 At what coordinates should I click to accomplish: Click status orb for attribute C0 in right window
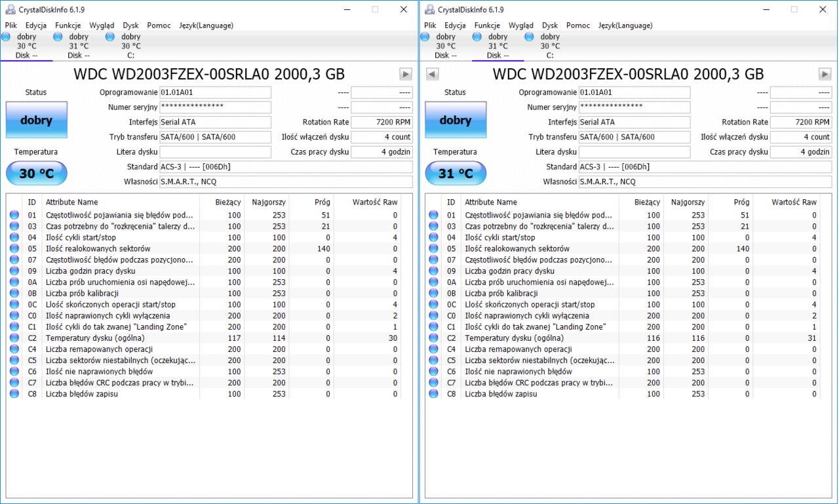click(433, 316)
